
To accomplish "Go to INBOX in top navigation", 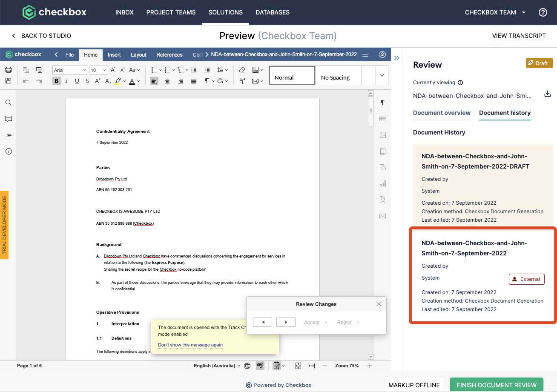I will click(x=124, y=12).
